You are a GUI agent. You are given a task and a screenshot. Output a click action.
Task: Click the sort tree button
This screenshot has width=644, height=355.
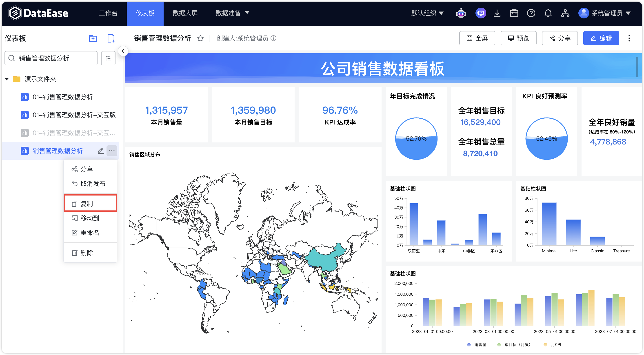tap(108, 58)
